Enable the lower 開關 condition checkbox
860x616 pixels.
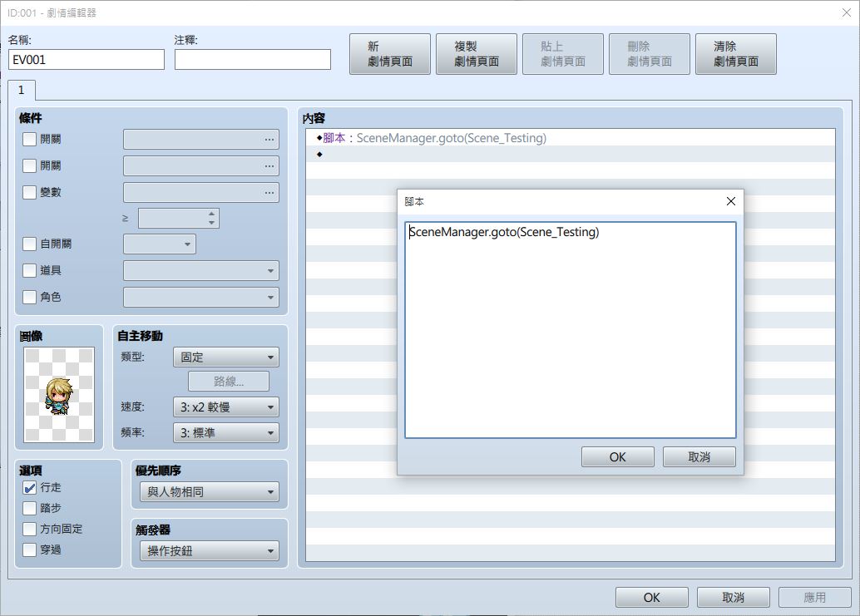(30, 165)
